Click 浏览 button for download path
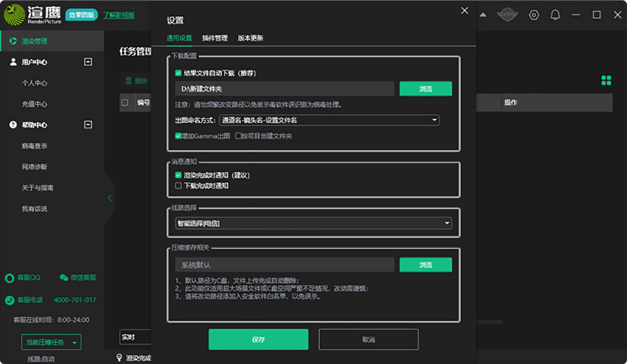 426,88
